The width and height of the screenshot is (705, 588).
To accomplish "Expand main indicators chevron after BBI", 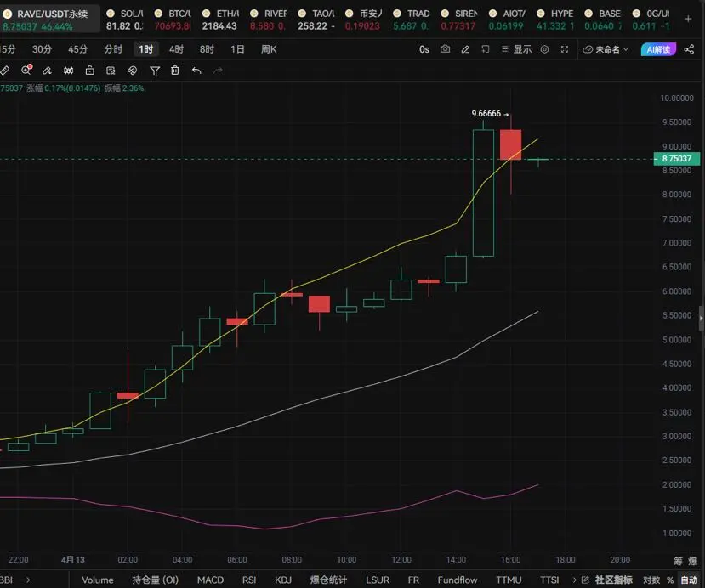I will coord(28,580).
